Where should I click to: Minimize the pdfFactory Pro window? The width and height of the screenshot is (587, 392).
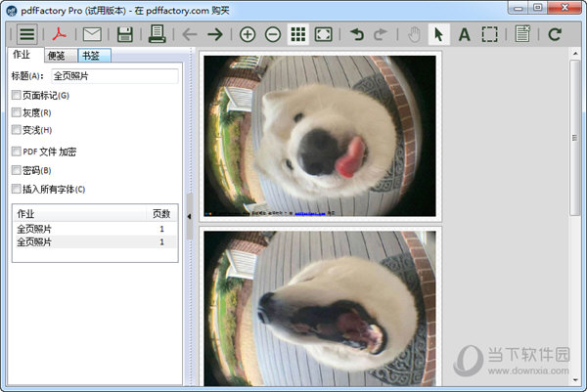[519, 8]
